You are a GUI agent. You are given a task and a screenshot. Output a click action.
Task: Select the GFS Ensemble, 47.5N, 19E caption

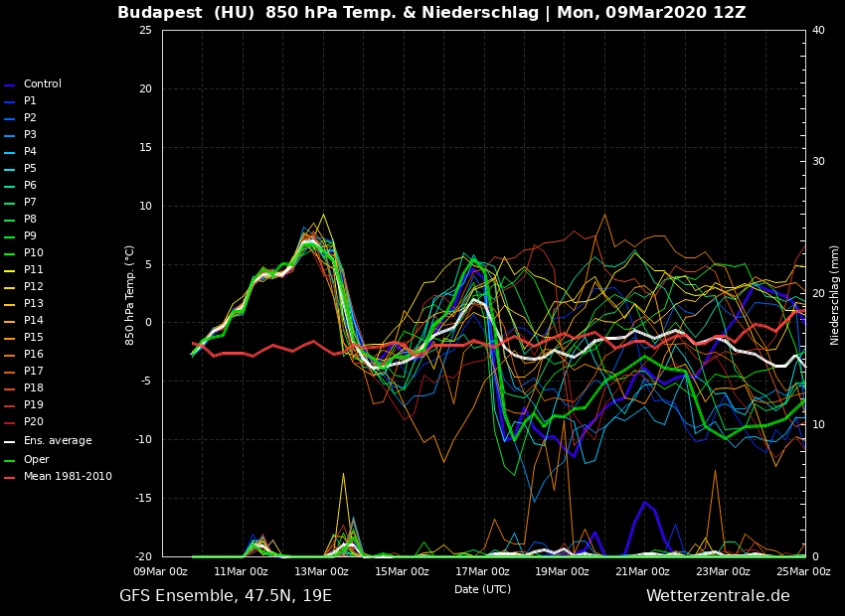pyautogui.click(x=226, y=596)
